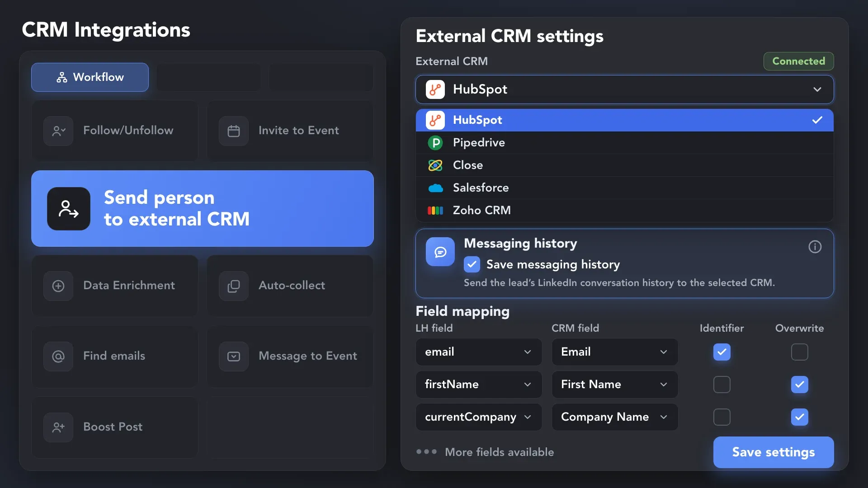Click the Invite to Event calendar icon
868x488 pixels.
pyautogui.click(x=234, y=131)
